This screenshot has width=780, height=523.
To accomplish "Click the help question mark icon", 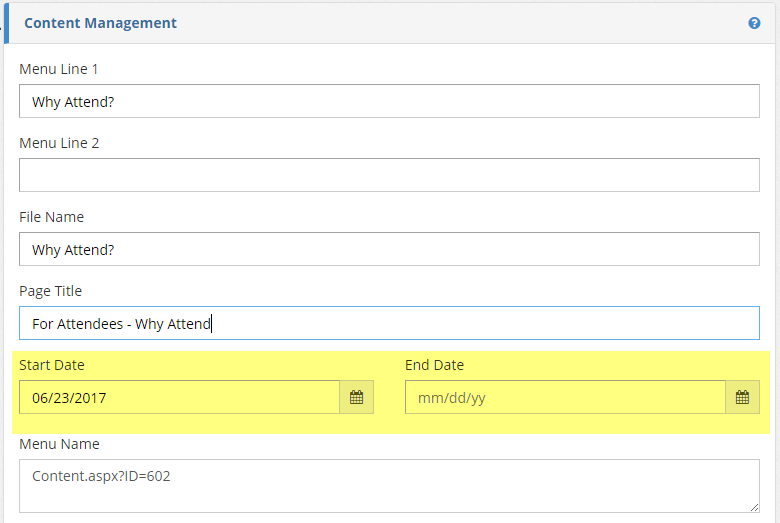I will (x=755, y=23).
